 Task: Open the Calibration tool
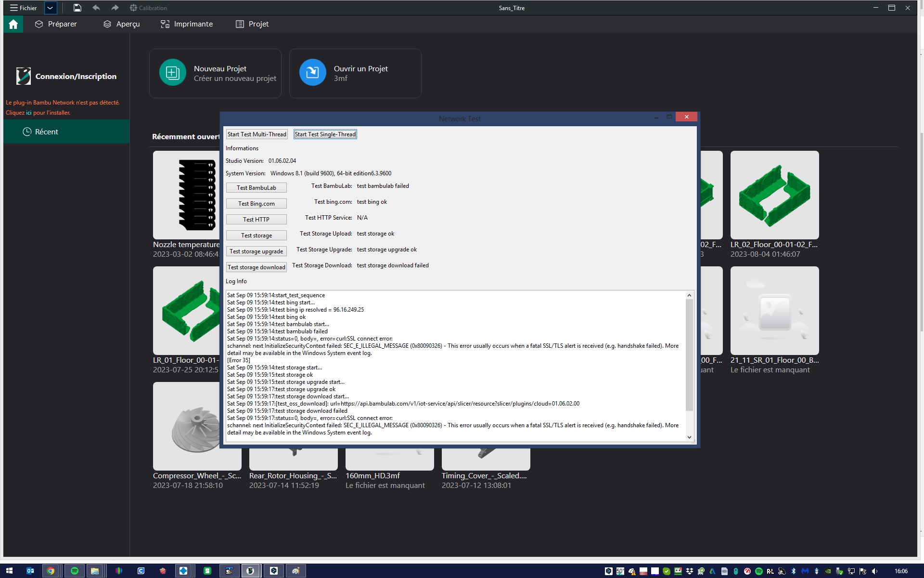pyautogui.click(x=148, y=8)
